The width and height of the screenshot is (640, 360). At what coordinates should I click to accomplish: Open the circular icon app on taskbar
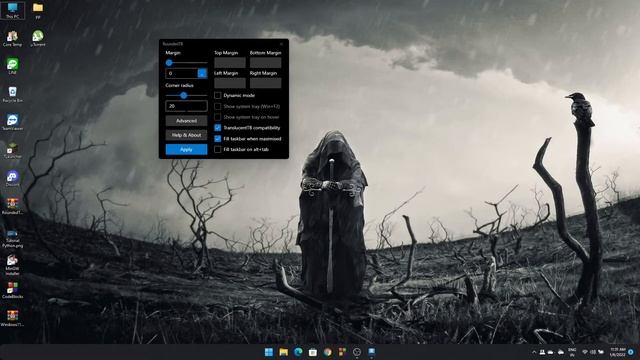357,352
